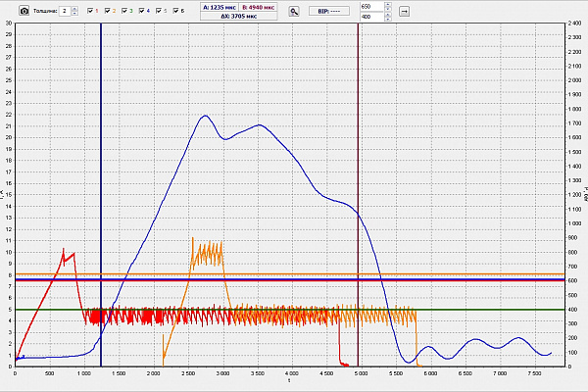The height and width of the screenshot is (392, 588).
Task: Click the ΔX 3705 мкс readout
Action: click(239, 16)
